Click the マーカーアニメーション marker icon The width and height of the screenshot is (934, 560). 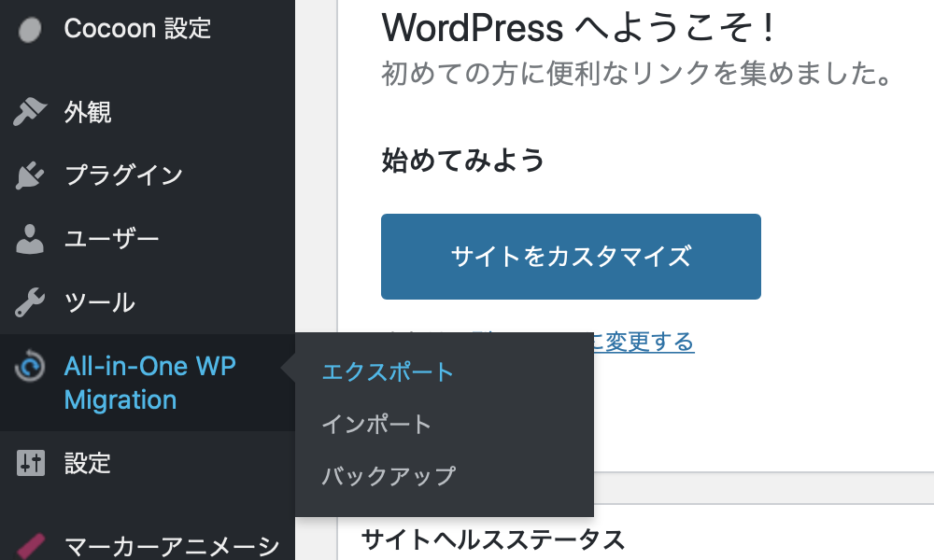(31, 546)
